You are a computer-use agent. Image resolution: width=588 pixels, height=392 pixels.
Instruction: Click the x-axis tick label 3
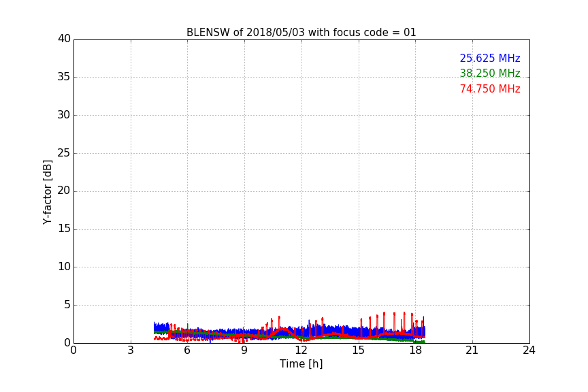(x=131, y=350)
